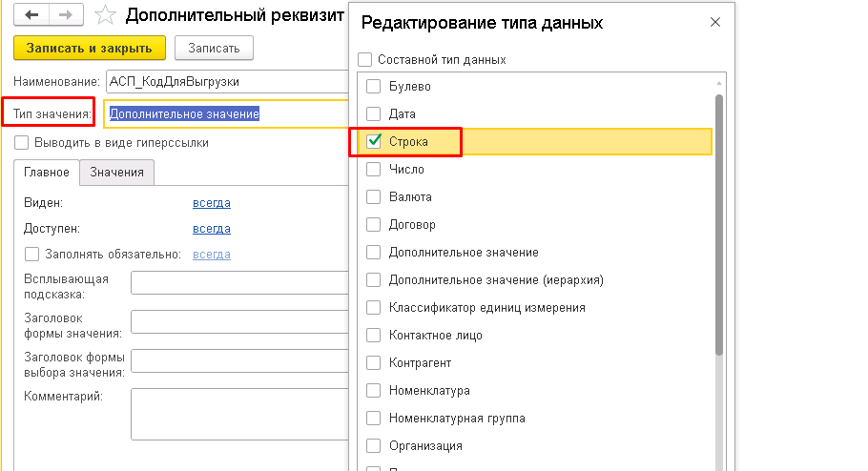
Task: Check the 'Булево' type checkbox
Action: 374,87
